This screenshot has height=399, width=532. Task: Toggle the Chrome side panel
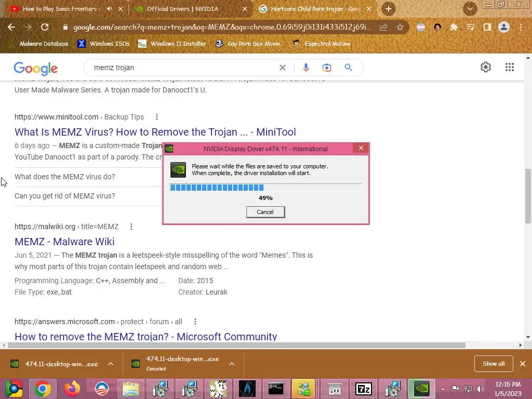pyautogui.click(x=487, y=27)
